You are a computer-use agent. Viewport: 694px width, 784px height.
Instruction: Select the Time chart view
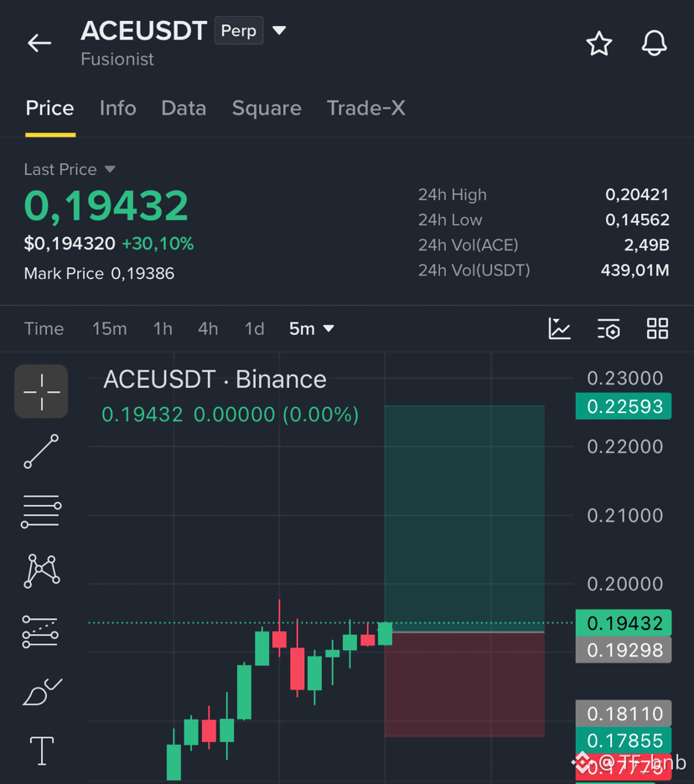pyautogui.click(x=44, y=329)
